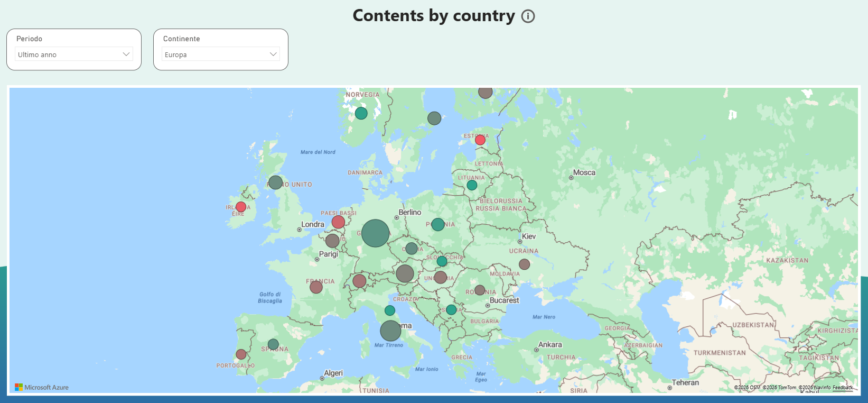Click the Ankara city label
The height and width of the screenshot is (403, 868).
(x=550, y=344)
